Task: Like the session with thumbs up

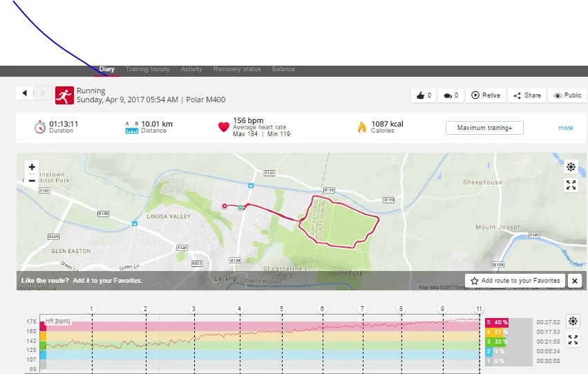Action: pos(424,95)
